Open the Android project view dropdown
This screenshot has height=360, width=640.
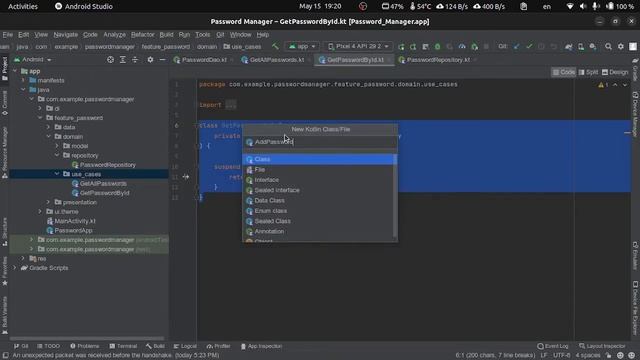coord(33,60)
